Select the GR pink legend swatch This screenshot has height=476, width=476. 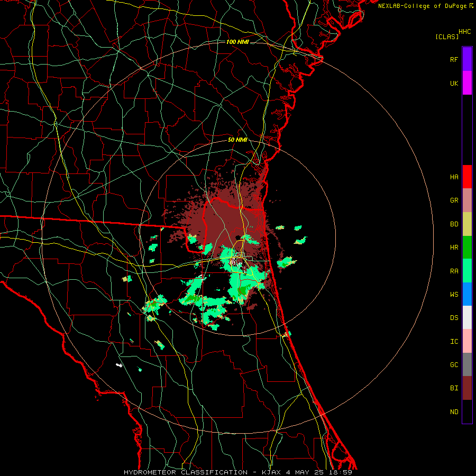(467, 200)
